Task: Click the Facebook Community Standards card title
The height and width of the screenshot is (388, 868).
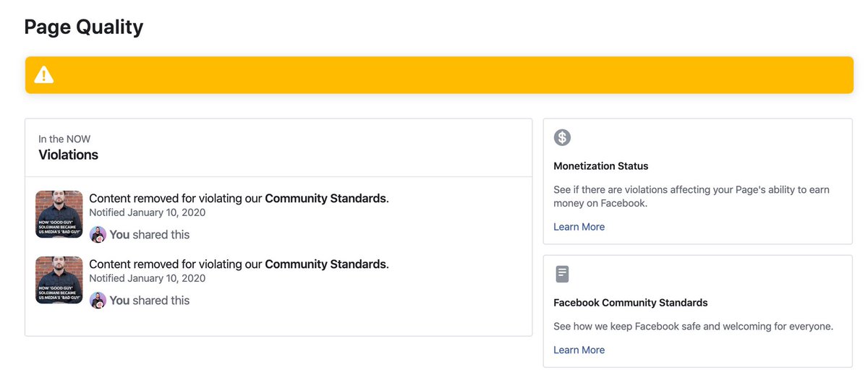Action: (631, 303)
